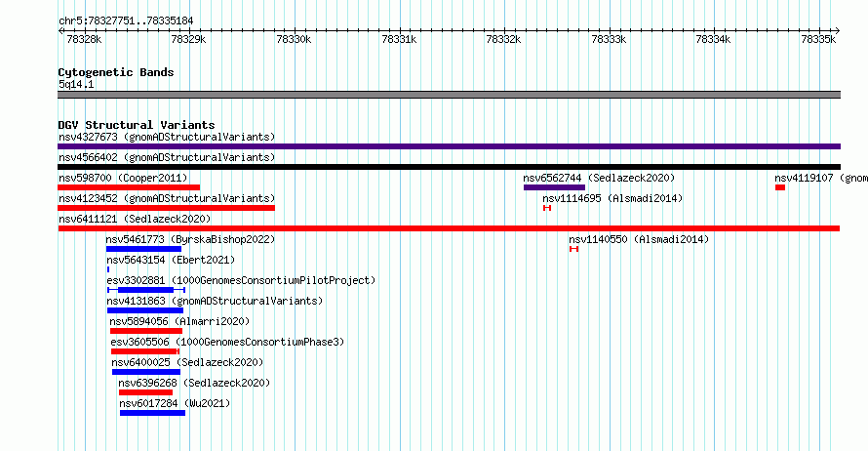868x451 pixels.
Task: Click the tiny red nsv1140550 glyph
Action: [574, 249]
